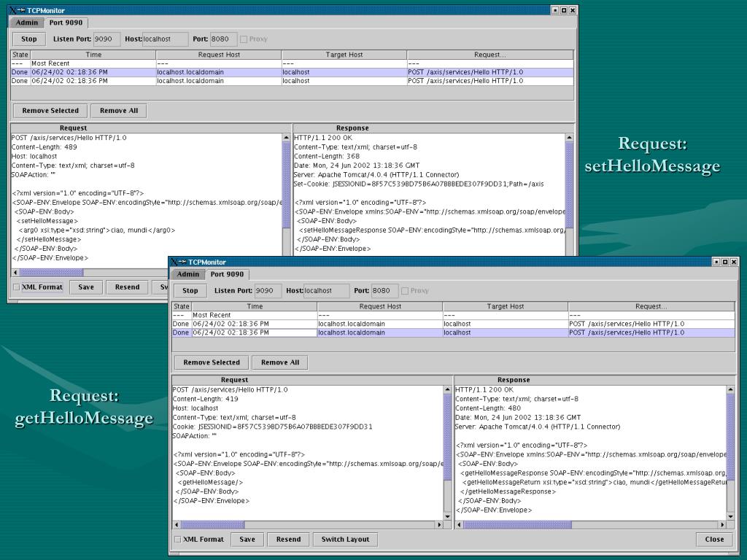
Task: Close the back TCPMonitor window from its title bar
Action: [x=573, y=10]
